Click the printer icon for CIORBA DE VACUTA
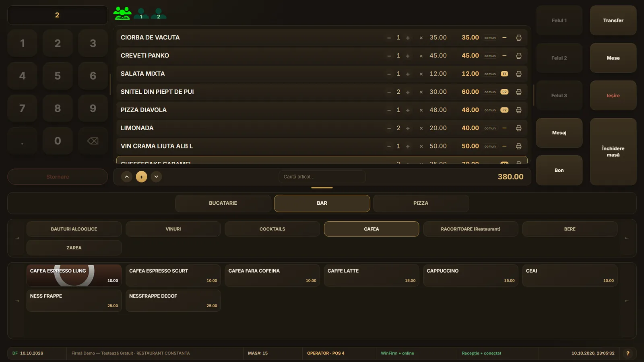The height and width of the screenshot is (362, 644). click(x=518, y=38)
